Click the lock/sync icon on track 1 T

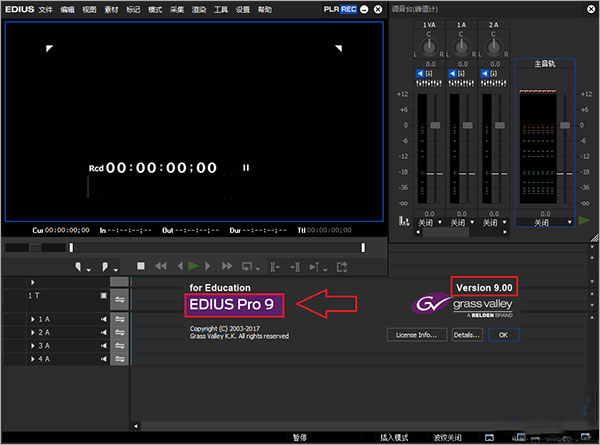[x=120, y=300]
